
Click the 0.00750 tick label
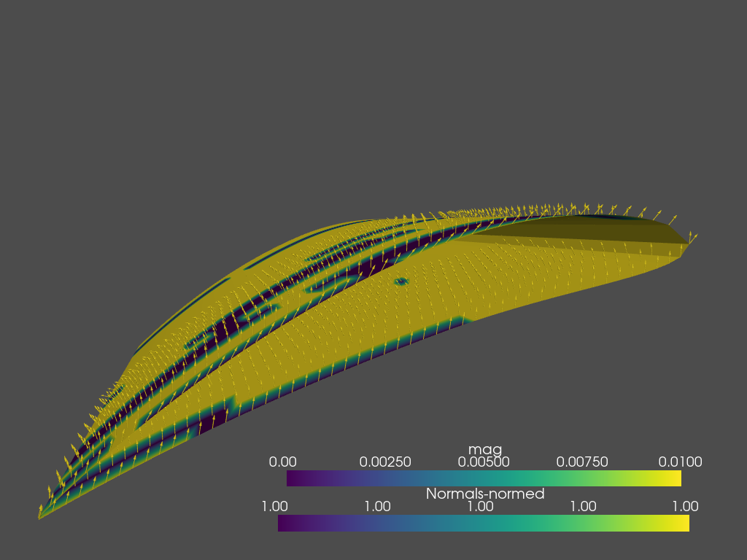click(x=583, y=462)
